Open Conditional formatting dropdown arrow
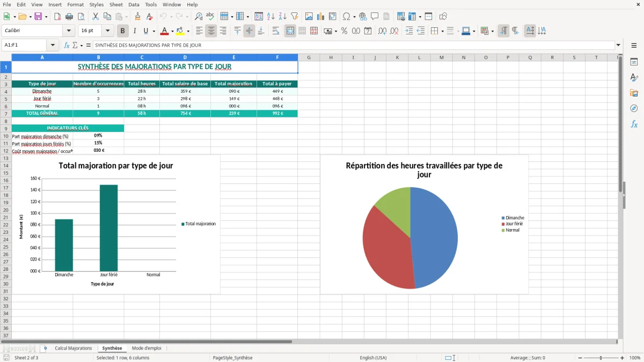This screenshot has width=644, height=362. [492, 31]
